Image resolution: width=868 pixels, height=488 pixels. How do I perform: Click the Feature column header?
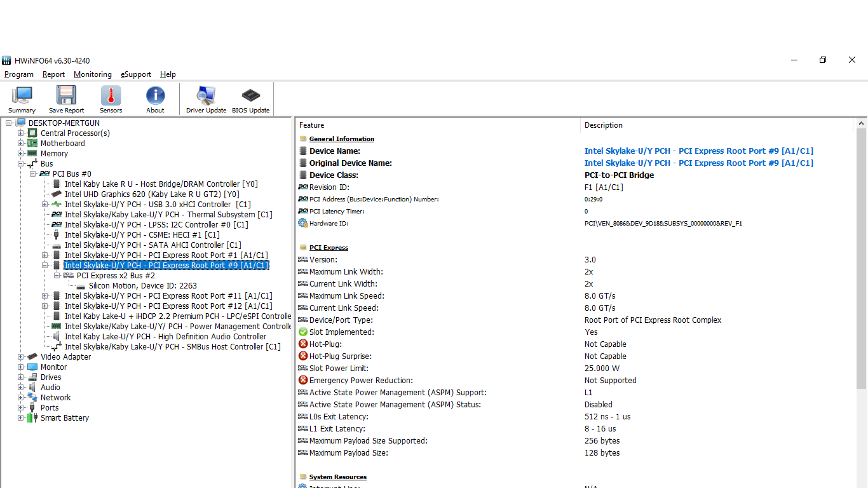click(438, 125)
